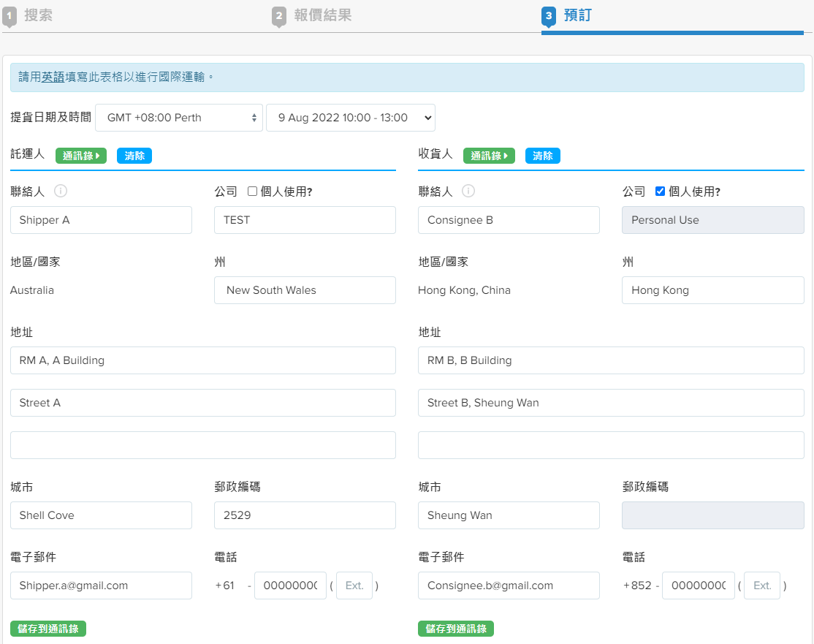This screenshot has width=814, height=644.
Task: Click consignee phone number field after +852
Action: [x=699, y=586]
